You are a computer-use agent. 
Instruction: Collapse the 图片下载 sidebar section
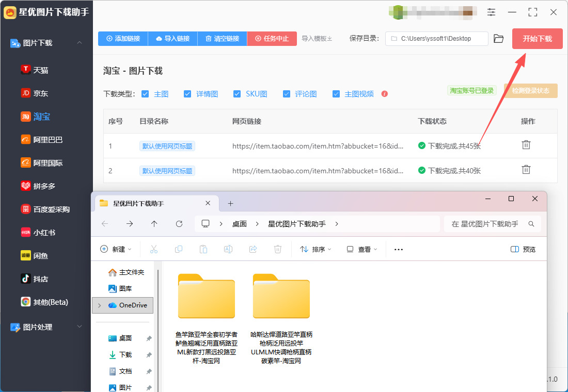pyautogui.click(x=80, y=43)
